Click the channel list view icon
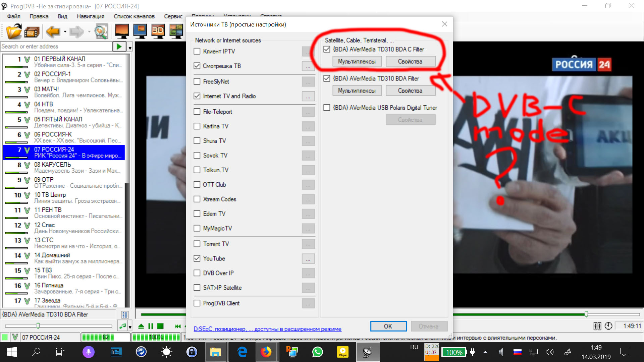This screenshot has height=362, width=644. (125, 314)
